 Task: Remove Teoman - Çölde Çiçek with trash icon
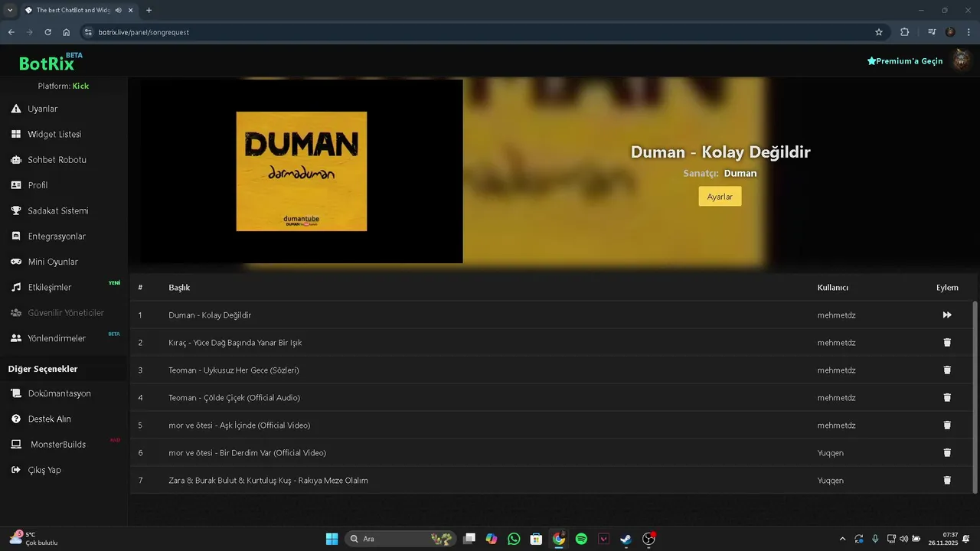(947, 398)
